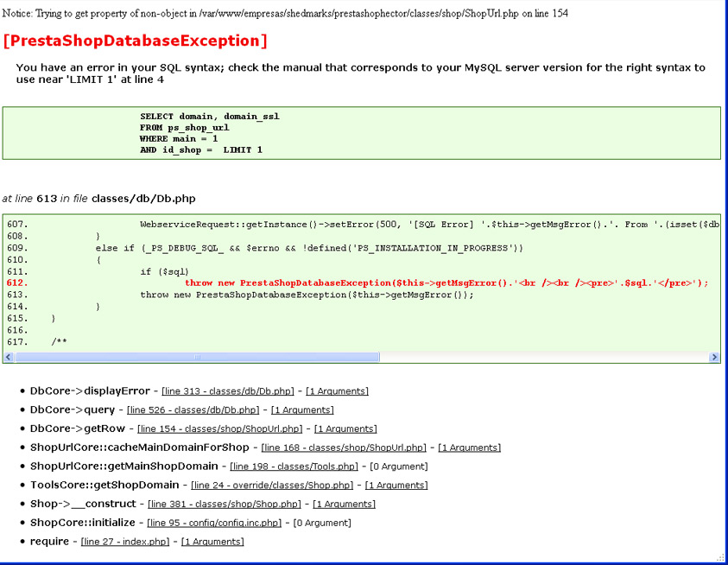Image resolution: width=728 pixels, height=565 pixels.
Task: Open link 'line 27 - index.php'
Action: click(125, 542)
